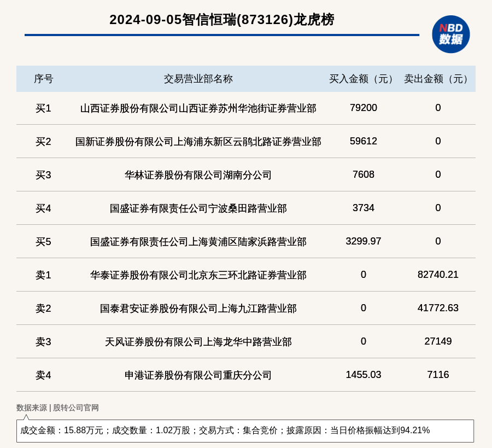Select the 买5 row label
492x448 pixels.
[43, 242]
